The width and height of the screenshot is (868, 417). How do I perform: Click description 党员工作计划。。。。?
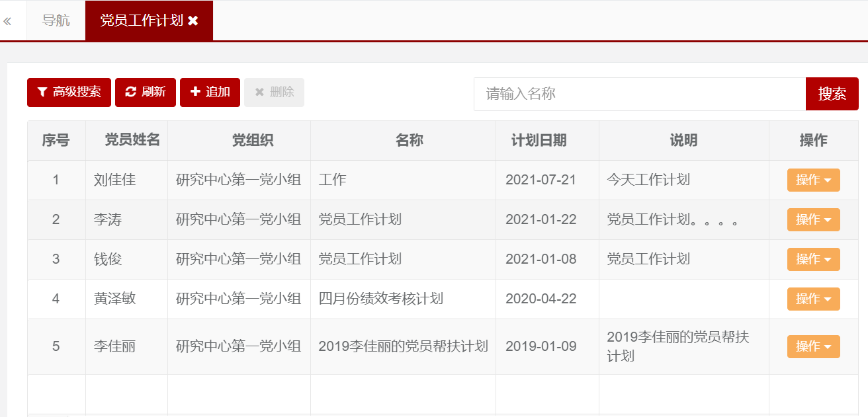672,219
